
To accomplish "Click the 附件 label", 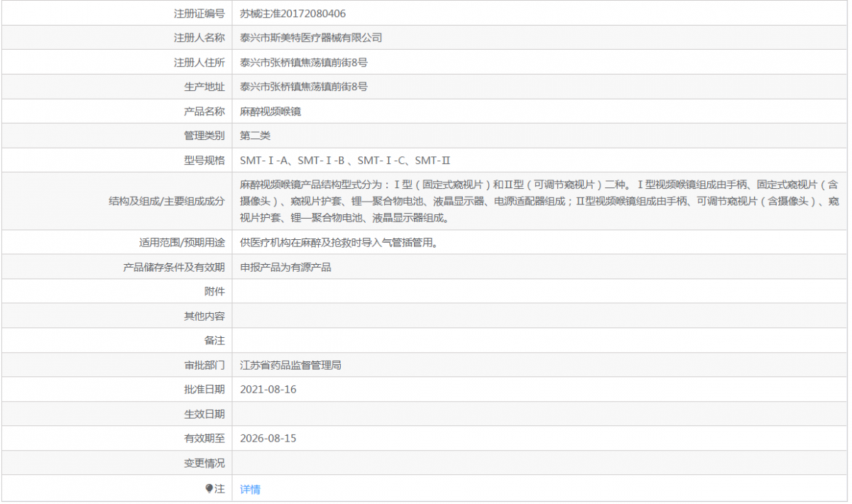I will click(x=214, y=291).
